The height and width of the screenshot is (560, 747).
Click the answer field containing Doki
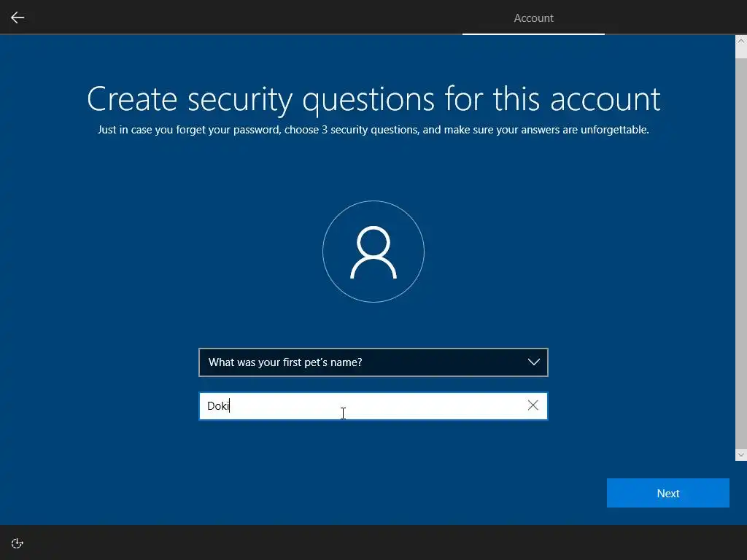pyautogui.click(x=373, y=405)
